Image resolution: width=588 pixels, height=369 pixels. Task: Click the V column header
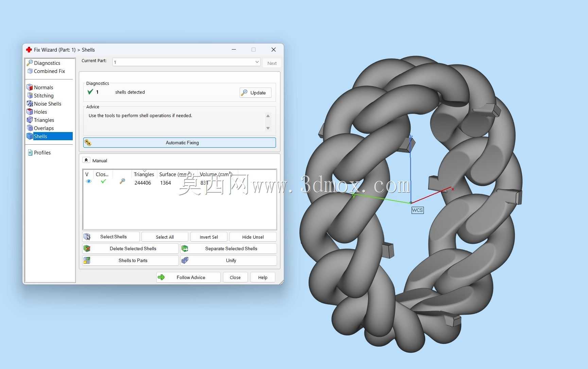coord(87,174)
